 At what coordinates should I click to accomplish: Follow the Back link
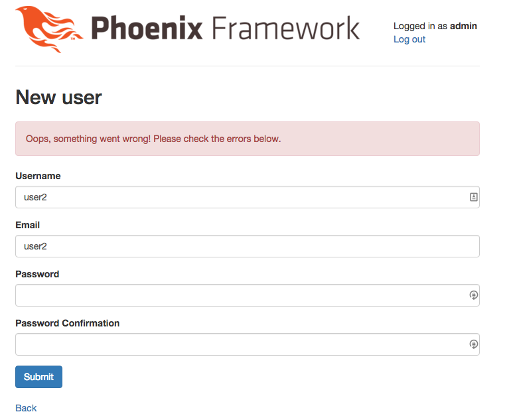tap(26, 408)
